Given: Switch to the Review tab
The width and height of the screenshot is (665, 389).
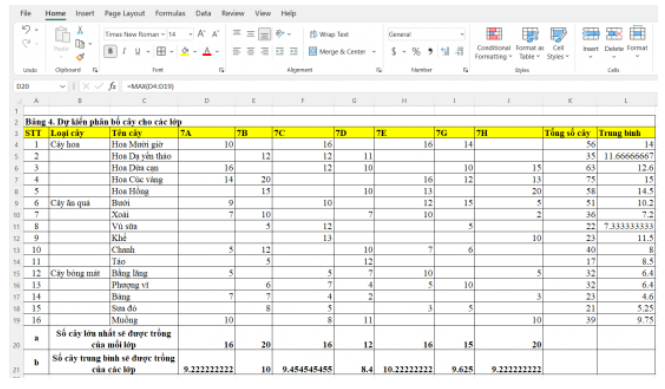Looking at the screenshot, I should pos(233,13).
